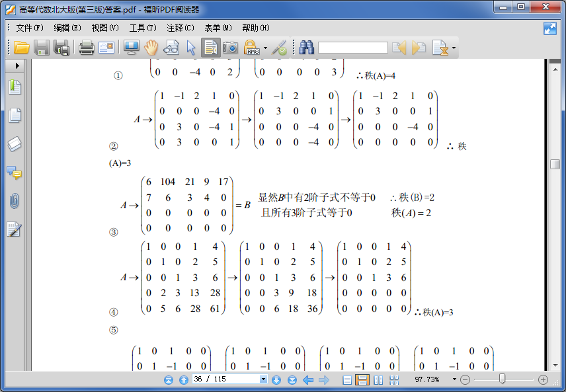Pick the camera Snapshot tool
This screenshot has width=566, height=392.
pyautogui.click(x=230, y=48)
